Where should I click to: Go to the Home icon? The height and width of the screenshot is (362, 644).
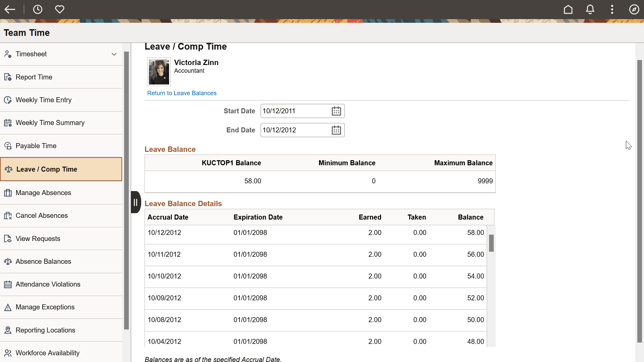pos(568,9)
